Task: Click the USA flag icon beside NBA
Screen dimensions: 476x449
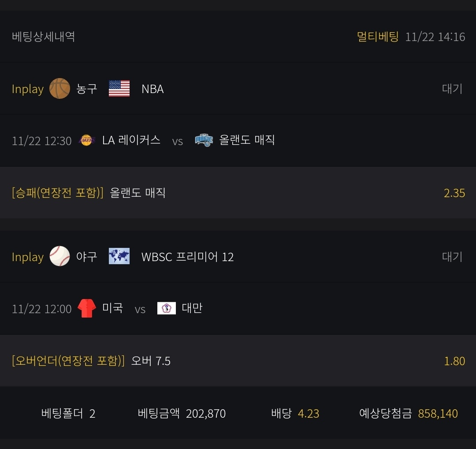Action: 119,89
